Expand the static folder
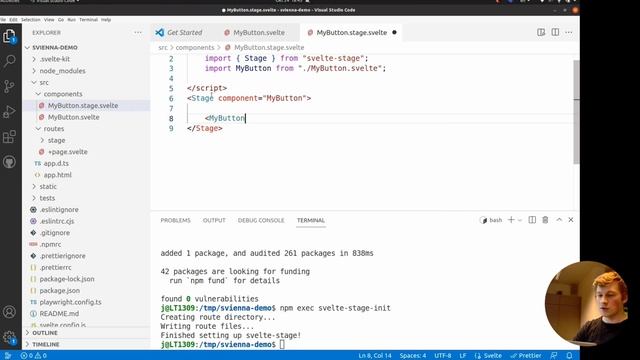The image size is (640, 360). (x=87, y=187)
